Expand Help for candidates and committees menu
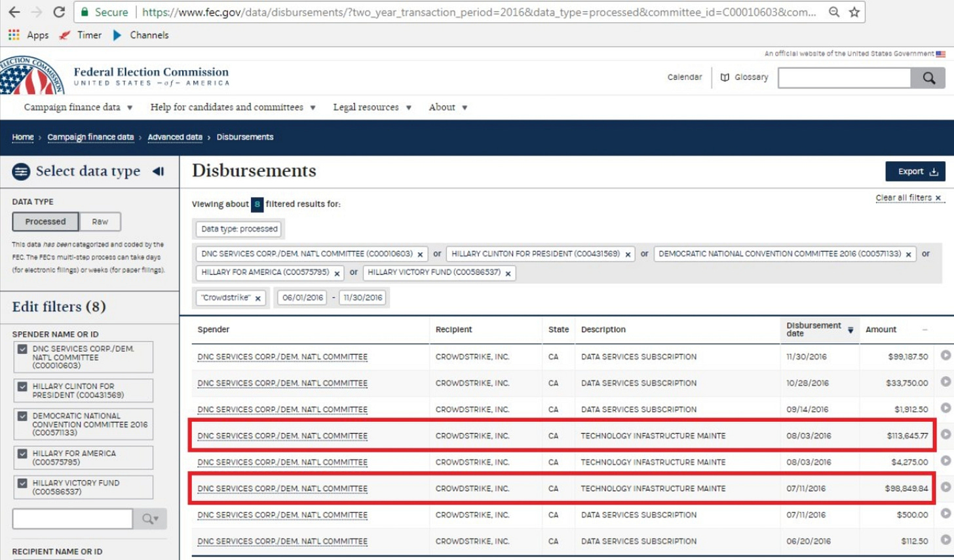The width and height of the screenshot is (954, 560). coord(233,107)
